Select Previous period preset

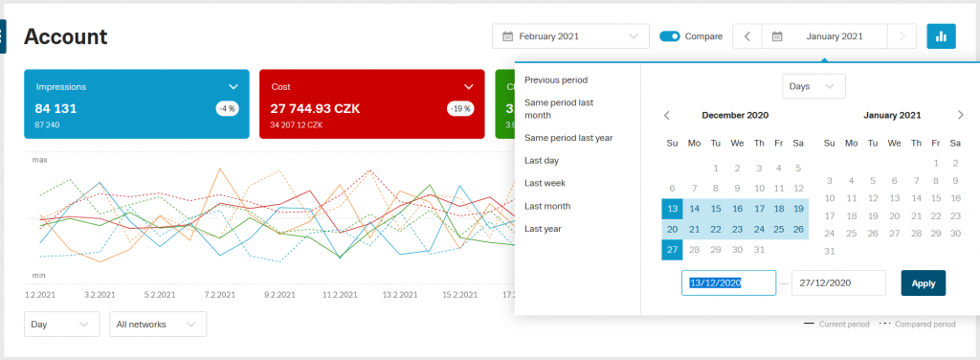click(x=556, y=80)
